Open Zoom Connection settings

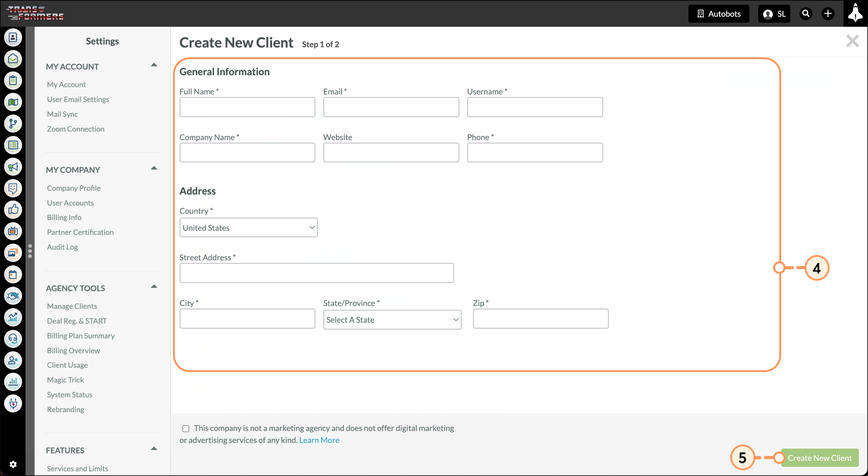tap(75, 129)
